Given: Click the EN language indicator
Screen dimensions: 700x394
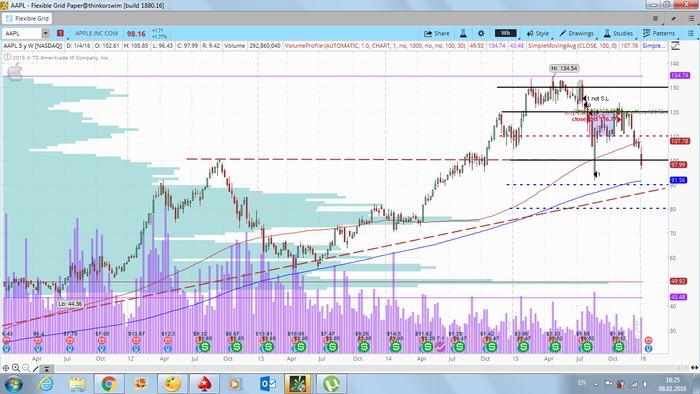Looking at the screenshot, I should 582,383.
